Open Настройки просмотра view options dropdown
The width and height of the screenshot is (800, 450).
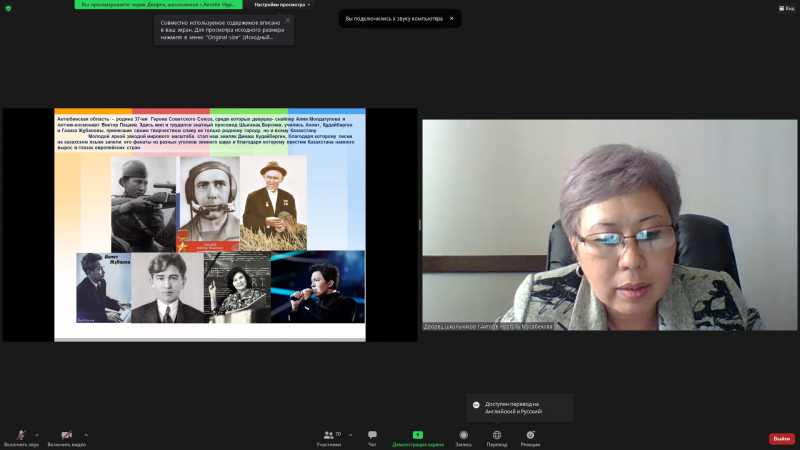[x=281, y=5]
